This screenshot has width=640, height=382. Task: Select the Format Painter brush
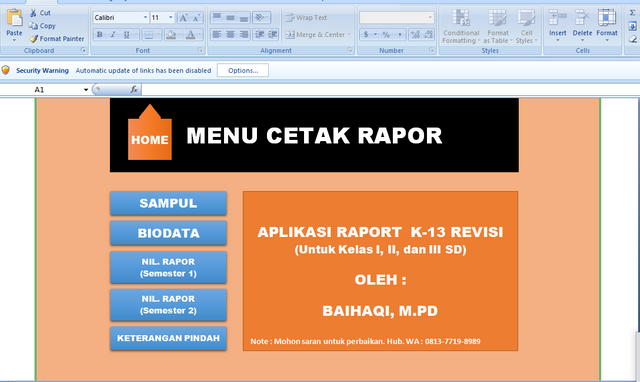coord(33,39)
